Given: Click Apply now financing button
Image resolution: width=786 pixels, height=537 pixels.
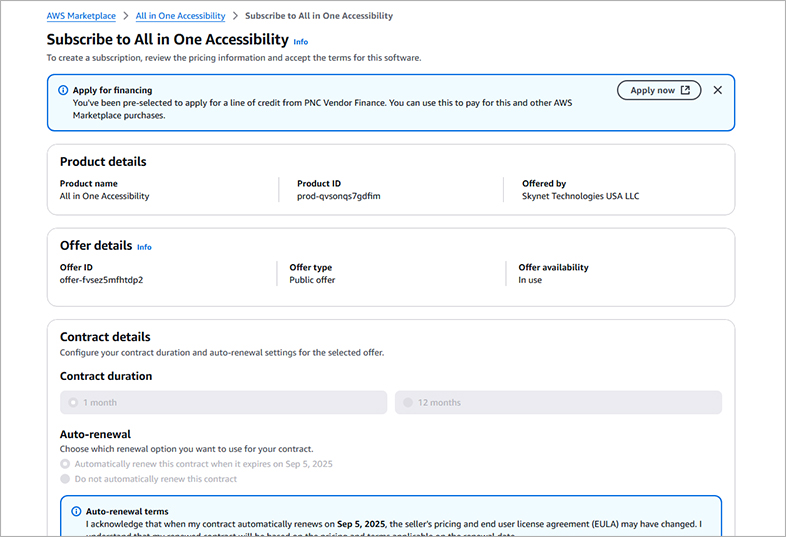Looking at the screenshot, I should tap(659, 90).
